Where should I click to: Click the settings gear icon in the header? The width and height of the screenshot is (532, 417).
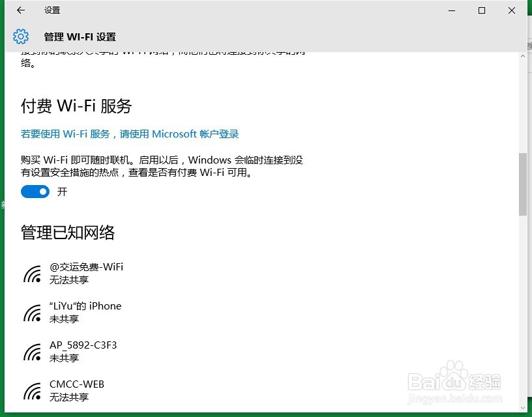click(21, 36)
